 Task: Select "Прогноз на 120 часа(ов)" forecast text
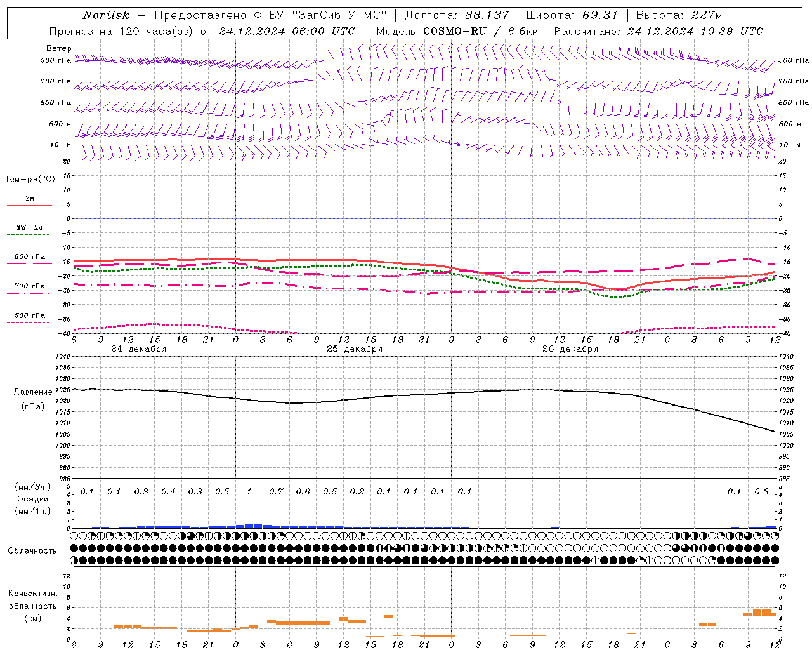tap(122, 31)
